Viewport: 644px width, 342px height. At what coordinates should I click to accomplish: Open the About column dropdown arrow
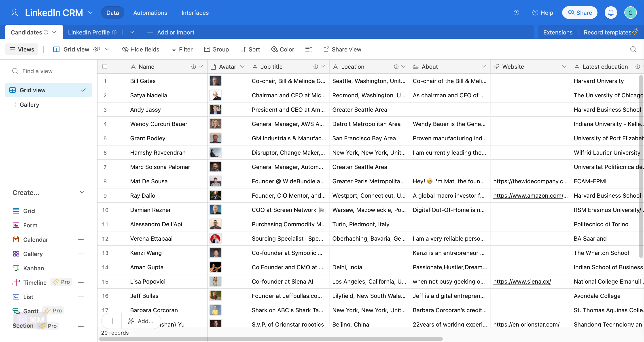484,66
